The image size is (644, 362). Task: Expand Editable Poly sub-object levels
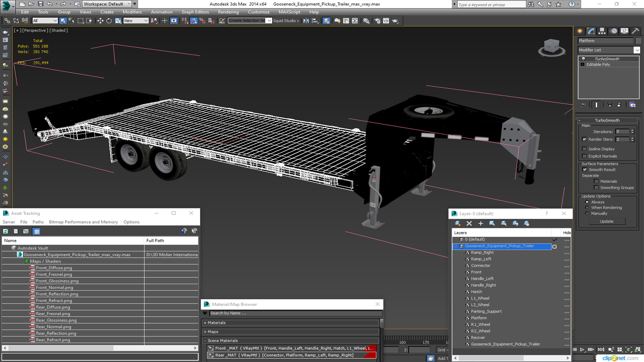tap(583, 65)
